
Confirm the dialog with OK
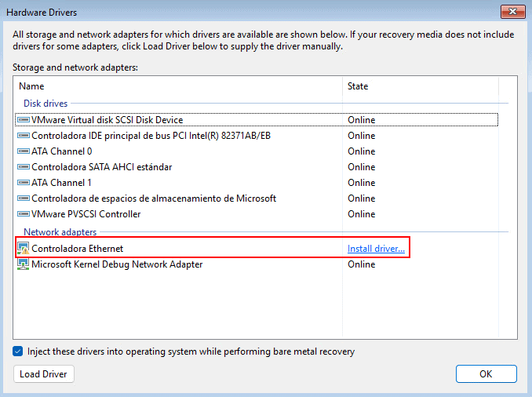tap(486, 374)
